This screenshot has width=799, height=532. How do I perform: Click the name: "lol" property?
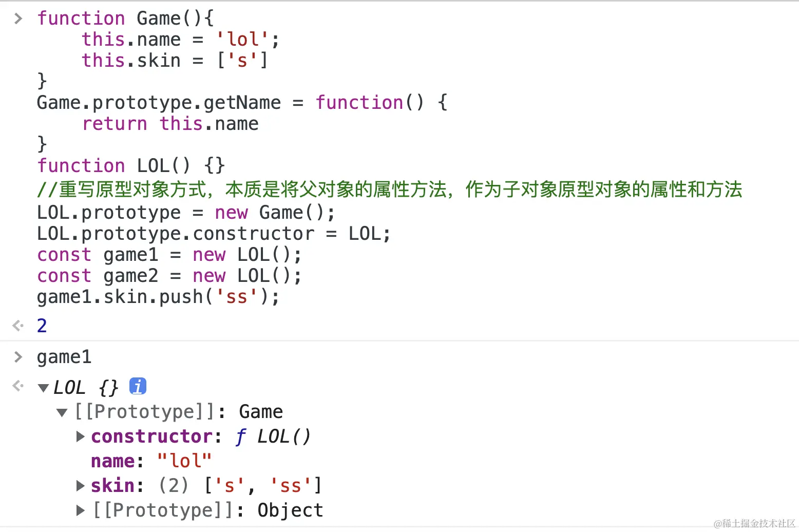[151, 461]
